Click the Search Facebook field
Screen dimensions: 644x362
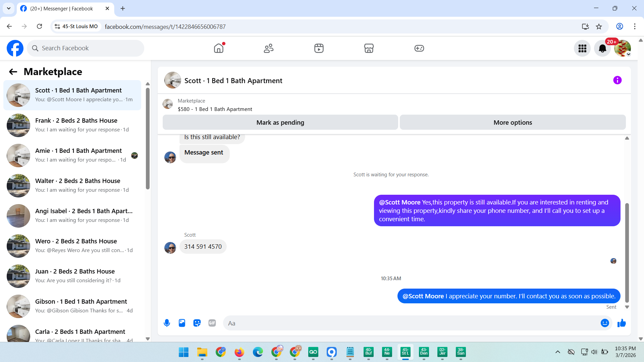click(x=86, y=48)
